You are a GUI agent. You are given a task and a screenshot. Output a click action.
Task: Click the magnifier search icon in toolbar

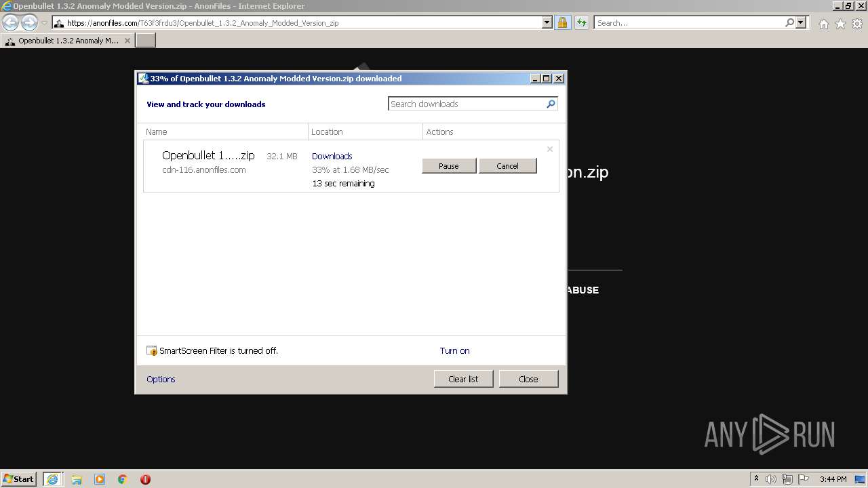point(789,22)
